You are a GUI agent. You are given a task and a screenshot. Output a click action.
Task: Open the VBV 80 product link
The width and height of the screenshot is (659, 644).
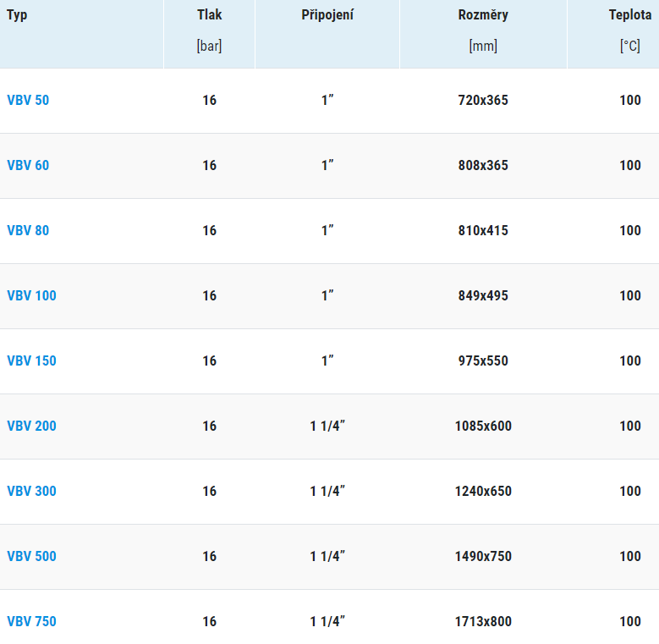[28, 230]
